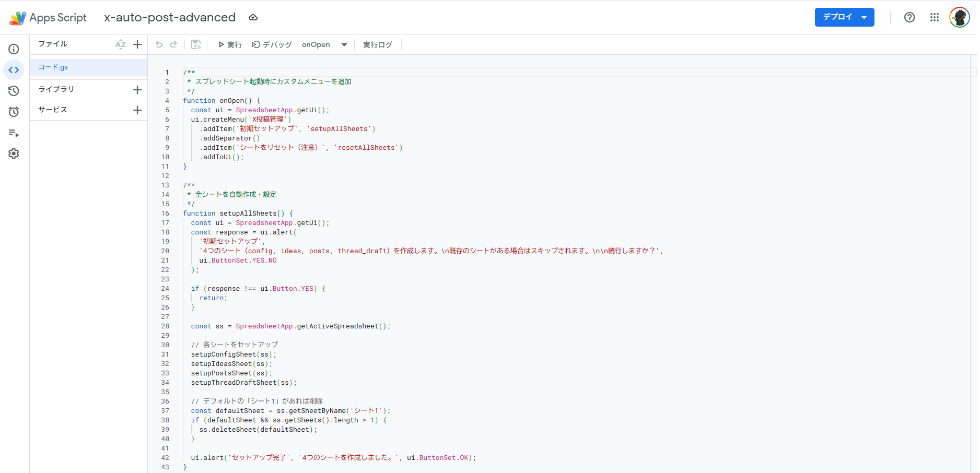Add a new file with plus icon
Viewport: 980px width, 473px height.
coord(137,44)
